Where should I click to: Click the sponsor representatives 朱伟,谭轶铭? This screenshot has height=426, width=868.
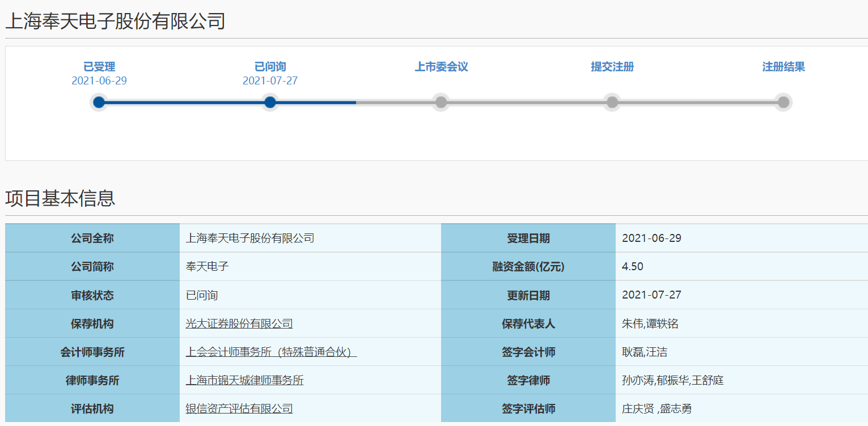[650, 324]
